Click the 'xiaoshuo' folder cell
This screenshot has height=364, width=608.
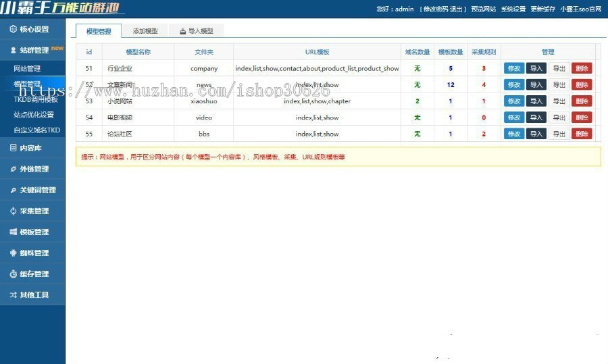point(204,101)
